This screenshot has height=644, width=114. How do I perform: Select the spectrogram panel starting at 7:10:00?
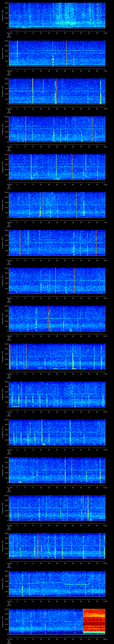coord(57,356)
